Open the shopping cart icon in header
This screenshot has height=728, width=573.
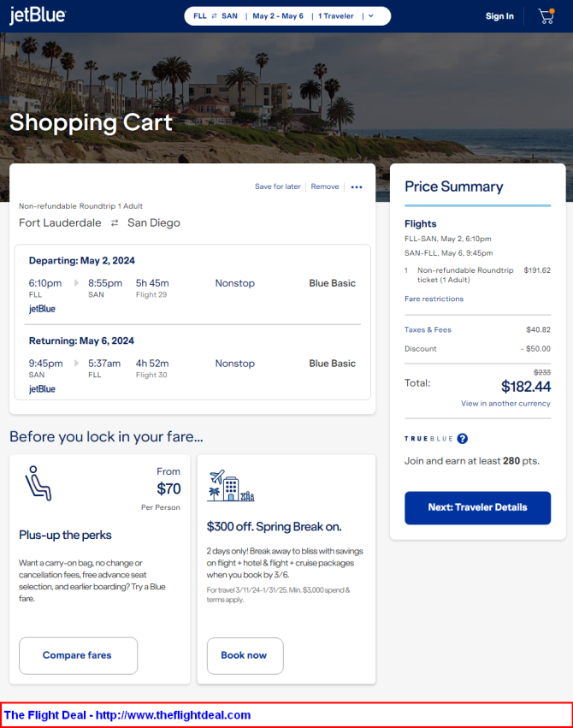click(x=546, y=16)
